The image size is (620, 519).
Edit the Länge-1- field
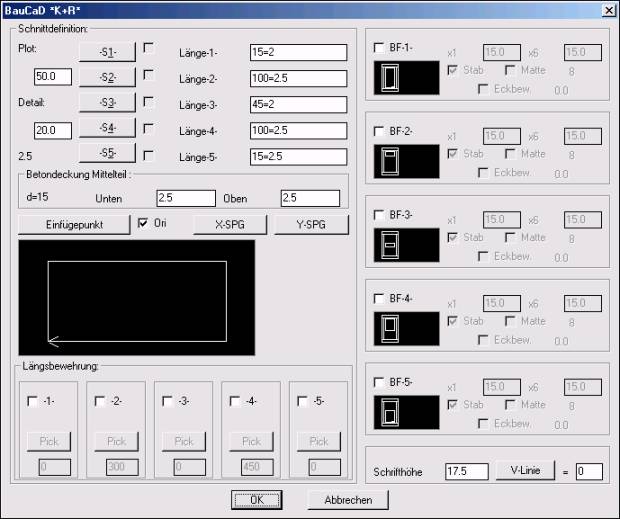click(x=299, y=52)
